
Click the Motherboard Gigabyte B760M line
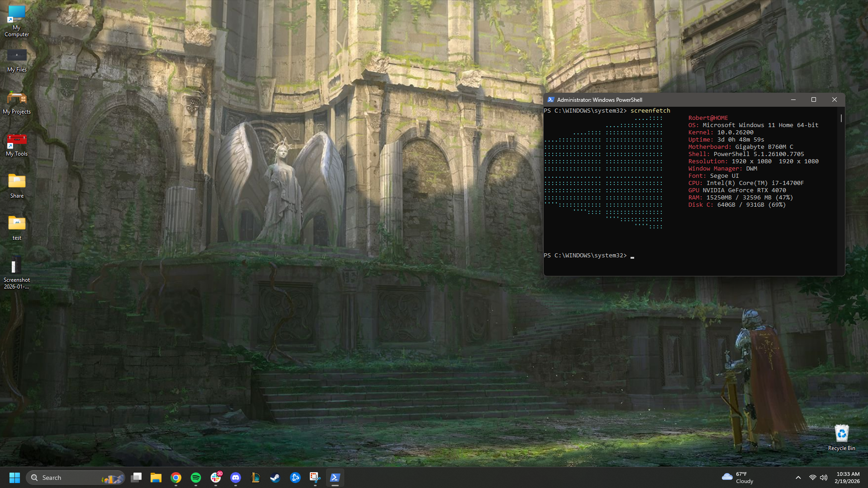pyautogui.click(x=740, y=147)
